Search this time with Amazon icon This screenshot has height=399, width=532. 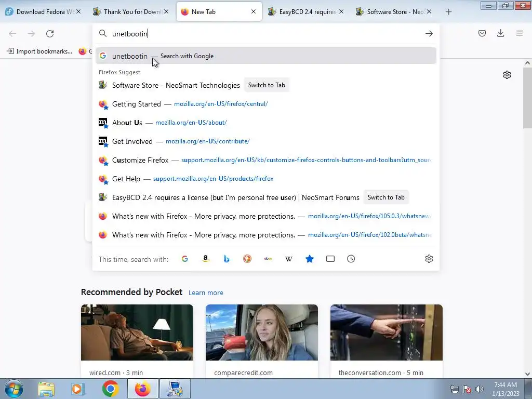coord(206,259)
